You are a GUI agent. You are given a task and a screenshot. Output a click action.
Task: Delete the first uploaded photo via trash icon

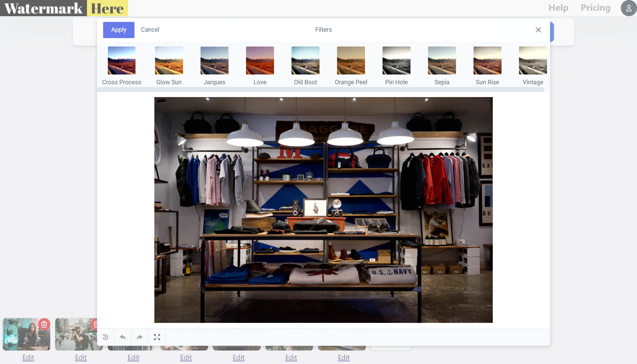click(x=44, y=324)
